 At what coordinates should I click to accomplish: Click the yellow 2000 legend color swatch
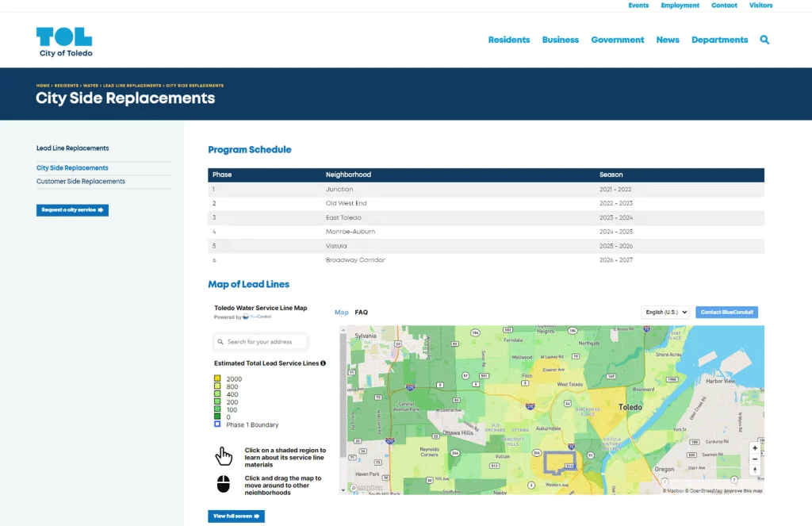click(x=217, y=379)
